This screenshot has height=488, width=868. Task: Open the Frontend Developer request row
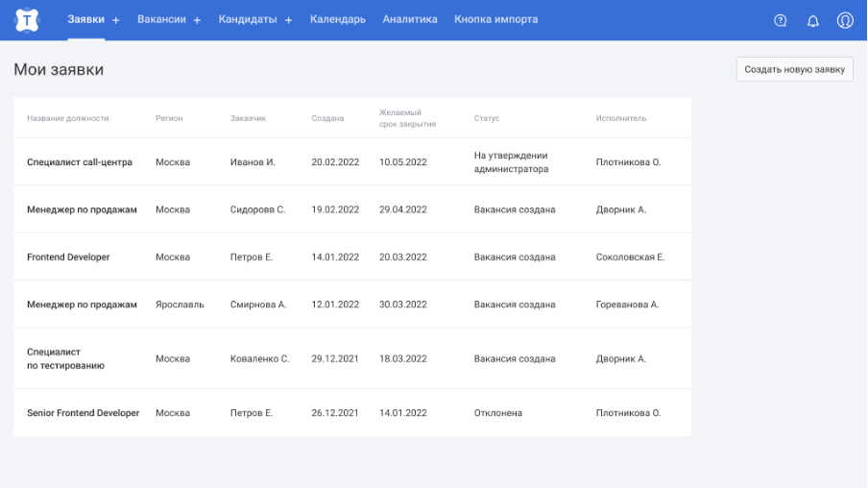(x=68, y=257)
